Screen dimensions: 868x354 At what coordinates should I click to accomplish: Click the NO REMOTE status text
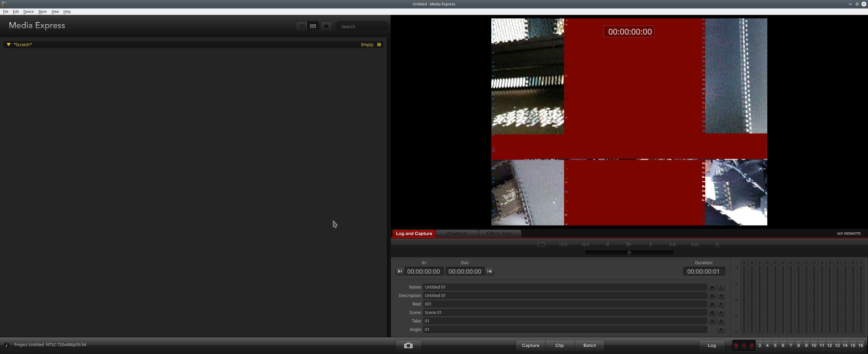pos(849,234)
